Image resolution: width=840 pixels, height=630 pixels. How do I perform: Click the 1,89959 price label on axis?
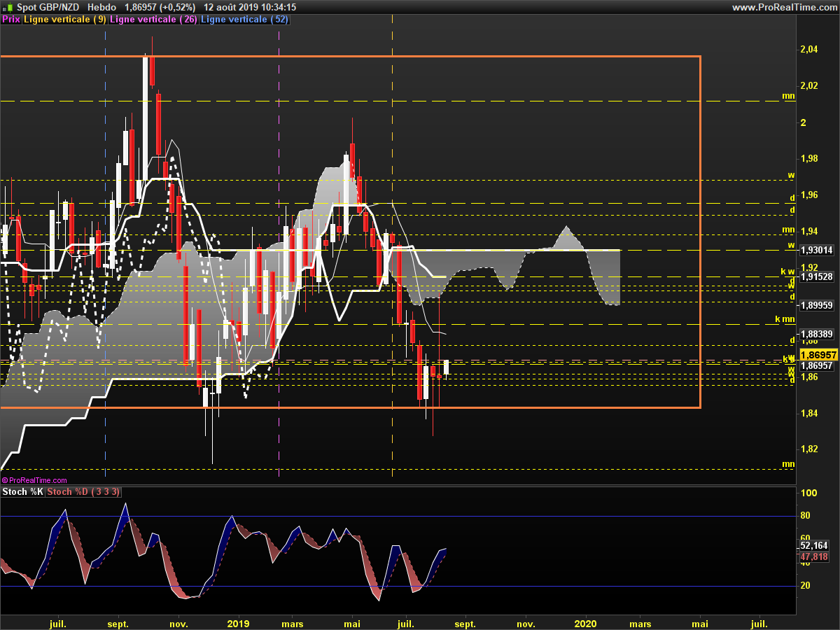[x=817, y=305]
